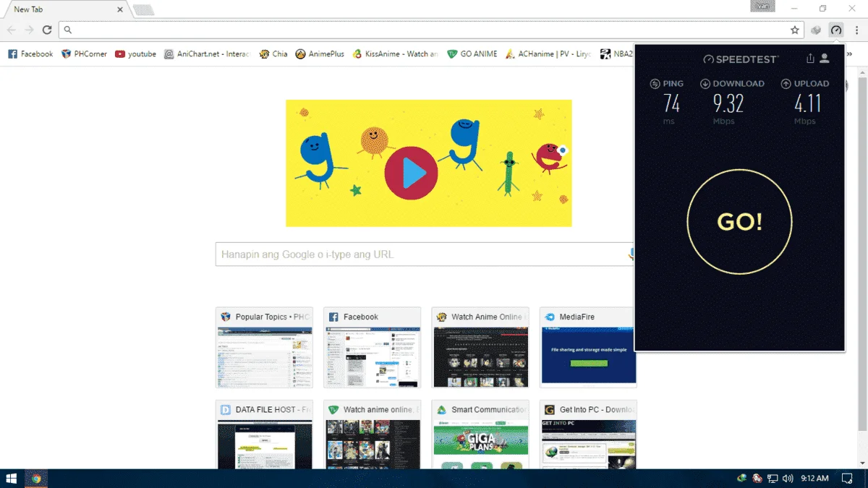Open the Speedtest account profile icon
The width and height of the screenshot is (868, 488).
pos(825,59)
